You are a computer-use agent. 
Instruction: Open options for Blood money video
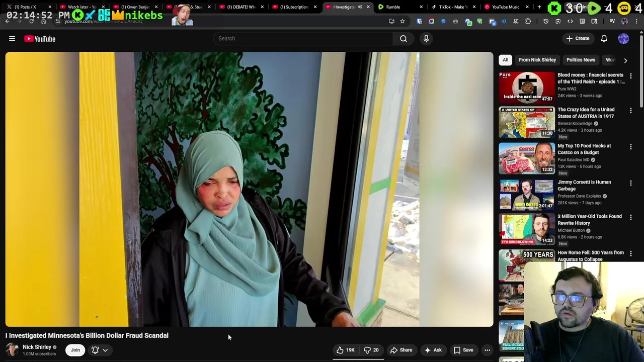631,76
